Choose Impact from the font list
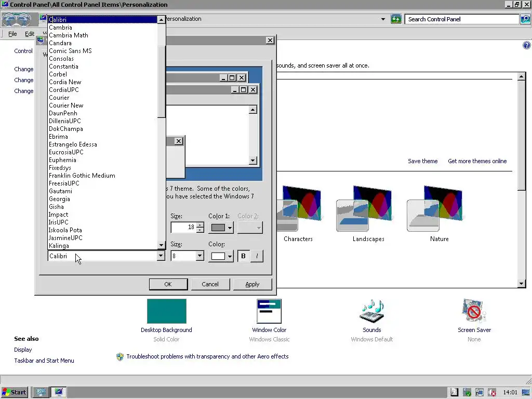This screenshot has height=399, width=532. click(x=102, y=215)
